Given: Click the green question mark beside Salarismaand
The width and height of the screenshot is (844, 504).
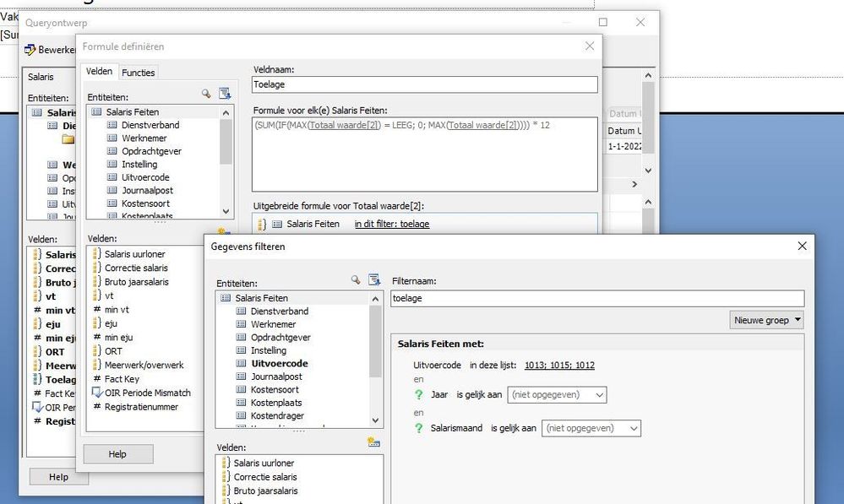Looking at the screenshot, I should click(x=419, y=428).
